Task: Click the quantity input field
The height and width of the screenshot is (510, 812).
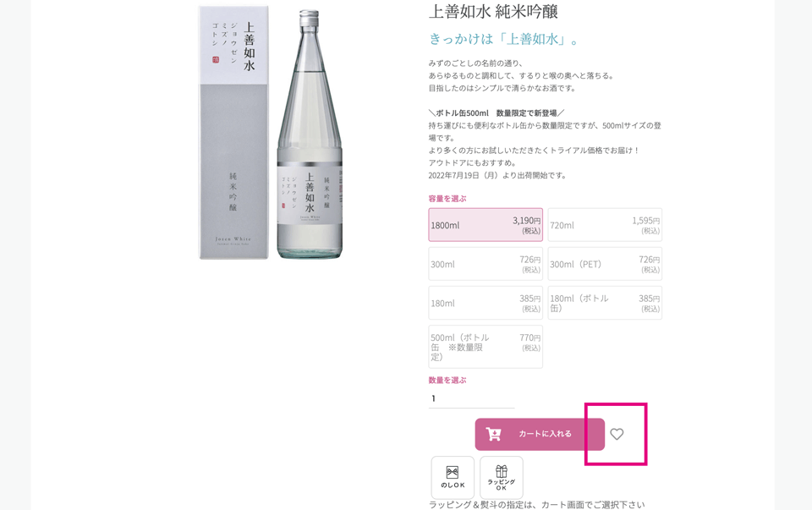Action: (471, 398)
